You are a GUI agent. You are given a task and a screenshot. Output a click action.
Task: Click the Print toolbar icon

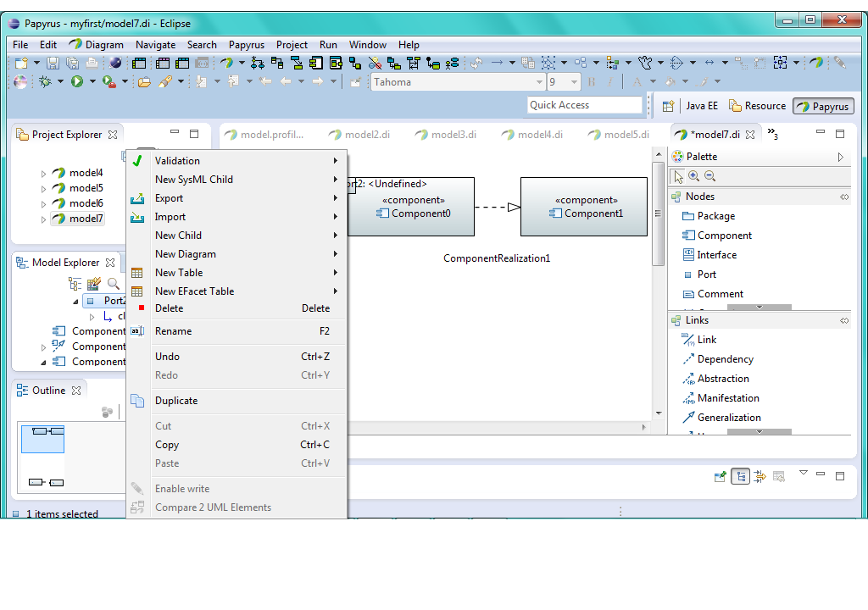tap(92, 63)
